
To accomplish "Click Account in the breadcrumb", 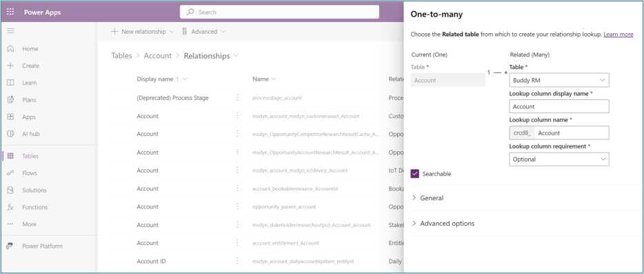I will (x=158, y=55).
